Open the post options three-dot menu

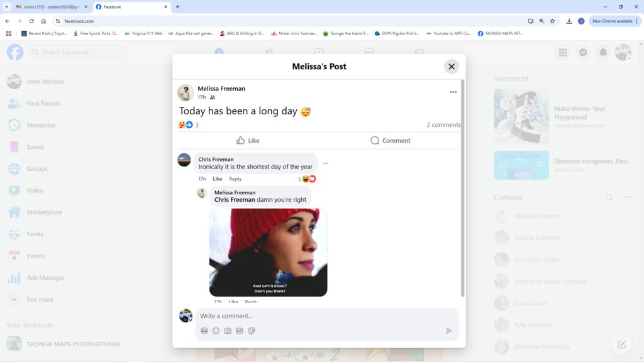(453, 92)
